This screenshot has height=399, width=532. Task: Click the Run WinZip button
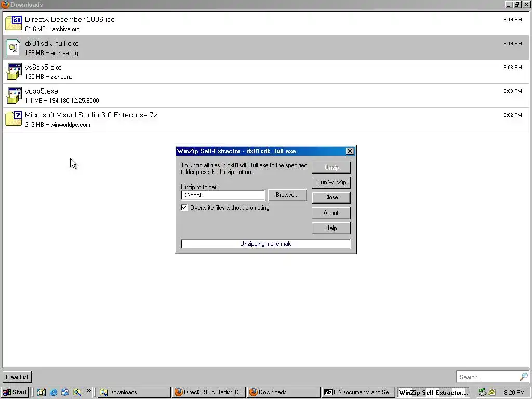click(x=331, y=182)
